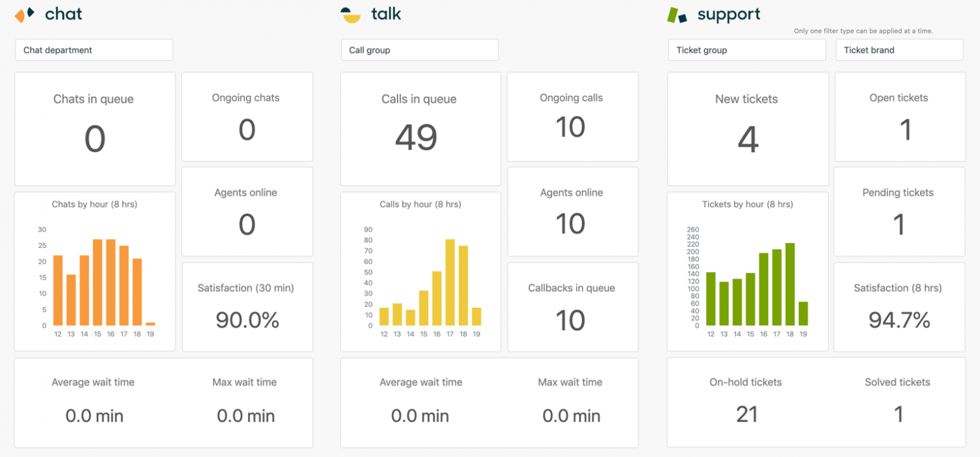Click the Satisfaction (30 min) metric
980x457 pixels.
[x=247, y=307]
